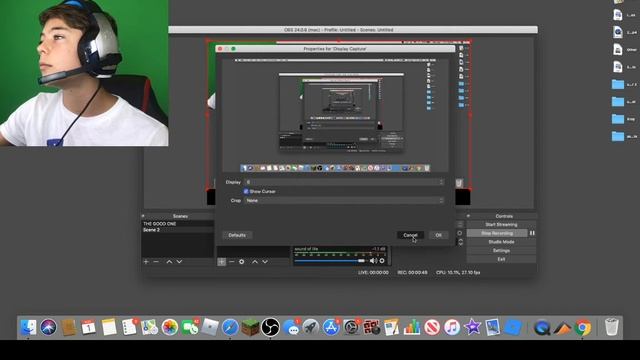This screenshot has width=640, height=360.
Task: Open Google Chrome from the Dock
Action: 583,327
